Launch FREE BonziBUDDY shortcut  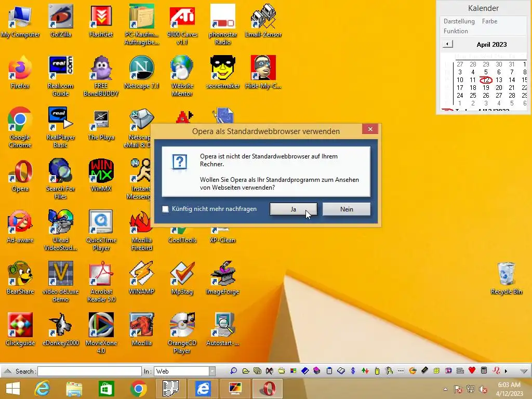101,76
